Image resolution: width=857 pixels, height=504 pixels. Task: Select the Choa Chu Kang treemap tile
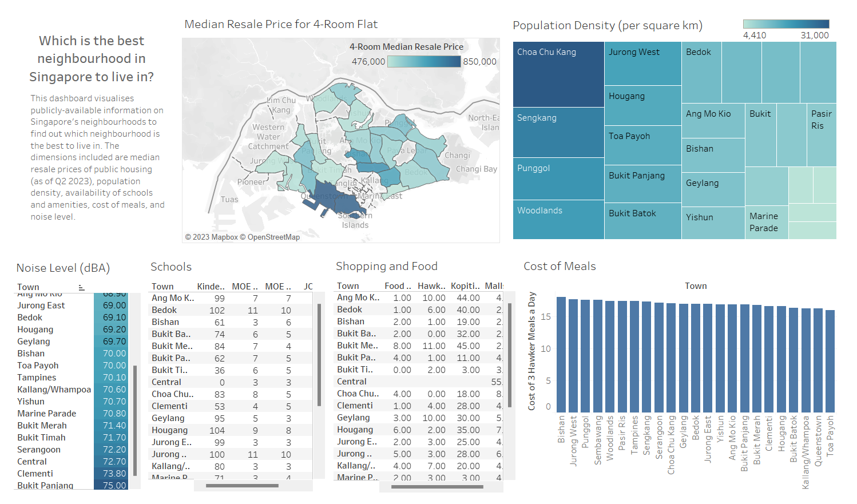coord(558,74)
